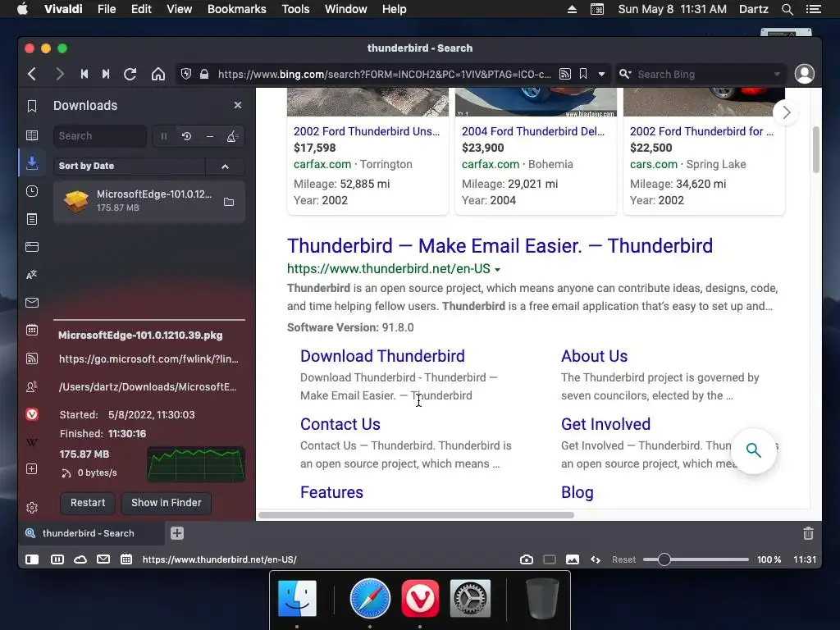
Task: Go to the home page
Action: tap(158, 74)
